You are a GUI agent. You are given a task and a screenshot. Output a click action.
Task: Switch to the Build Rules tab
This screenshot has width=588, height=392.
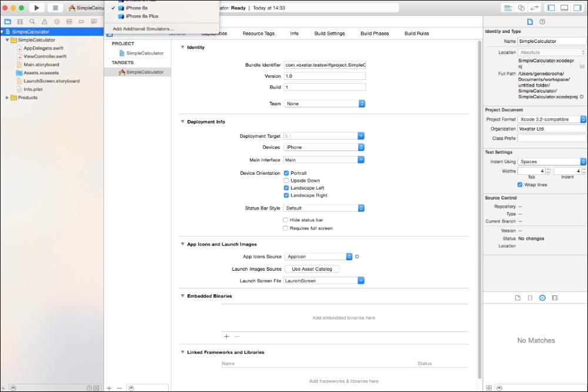click(416, 34)
